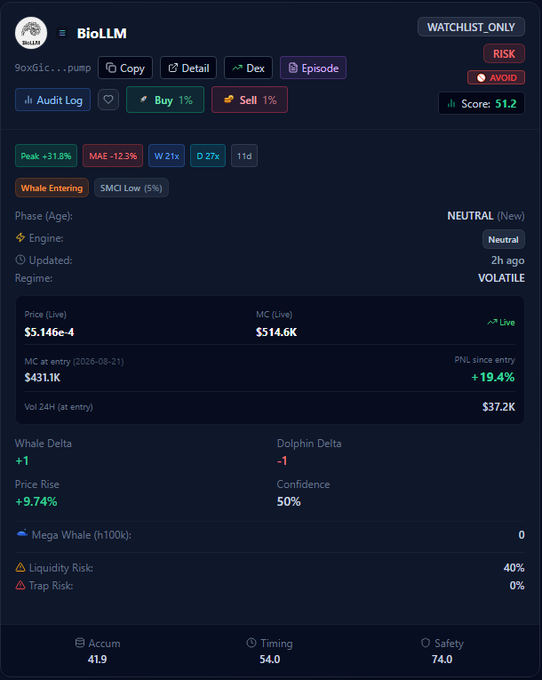Click the Whale Entering badge
Image resolution: width=542 pixels, height=680 pixels.
(52, 188)
